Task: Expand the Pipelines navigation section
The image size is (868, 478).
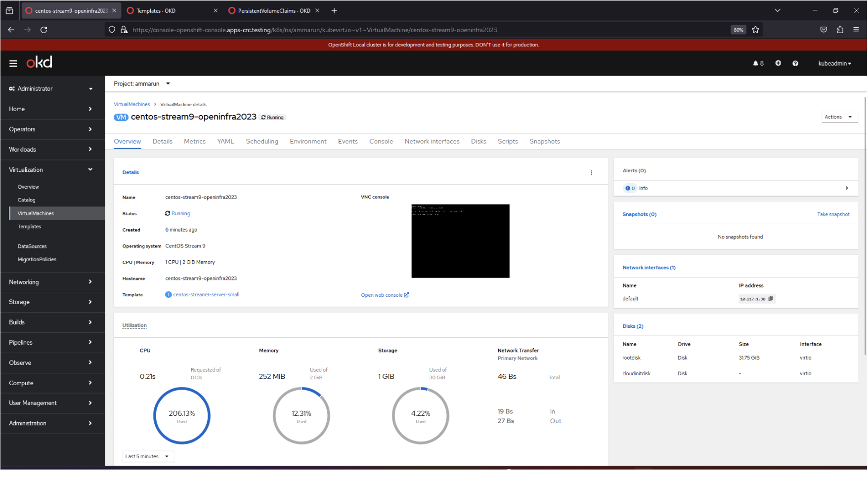Action: coord(52,343)
